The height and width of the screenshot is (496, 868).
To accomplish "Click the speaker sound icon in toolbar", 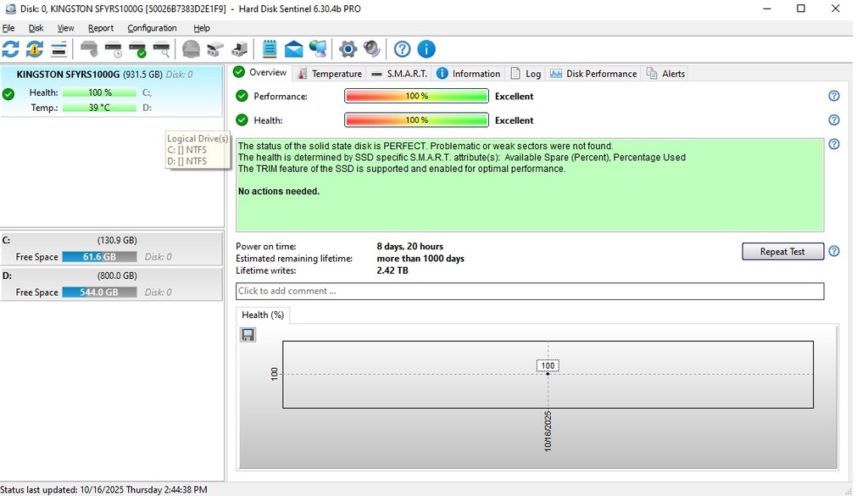I will pos(371,49).
